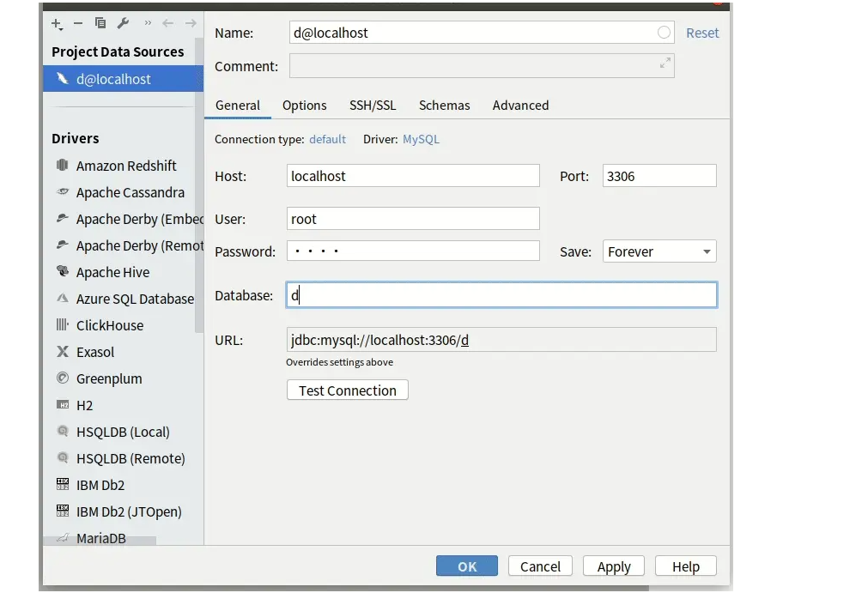Click into the Port field

pos(659,175)
